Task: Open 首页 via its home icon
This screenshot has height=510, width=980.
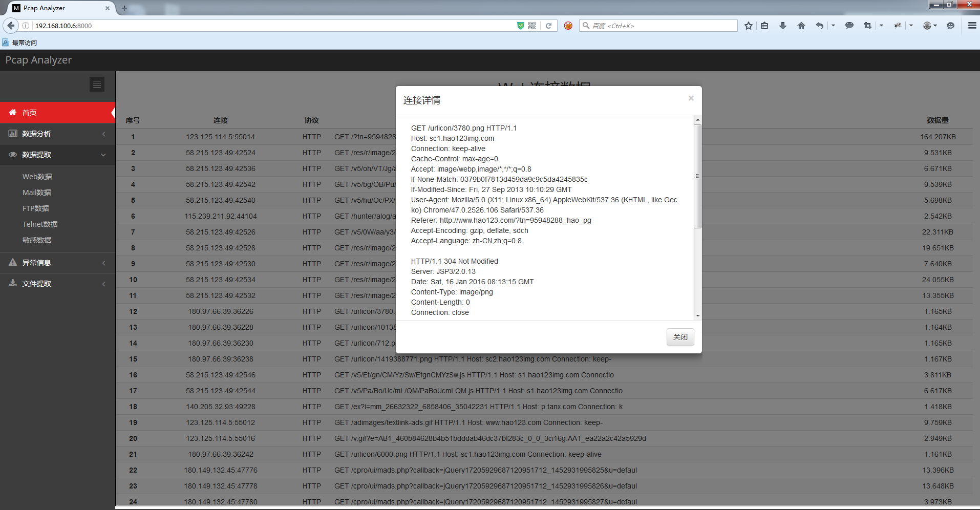Action: click(13, 112)
